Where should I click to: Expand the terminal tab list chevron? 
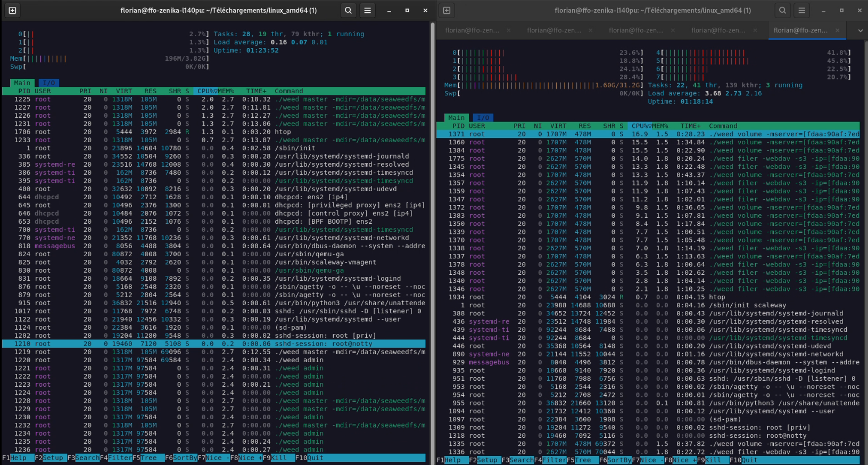[x=860, y=30]
